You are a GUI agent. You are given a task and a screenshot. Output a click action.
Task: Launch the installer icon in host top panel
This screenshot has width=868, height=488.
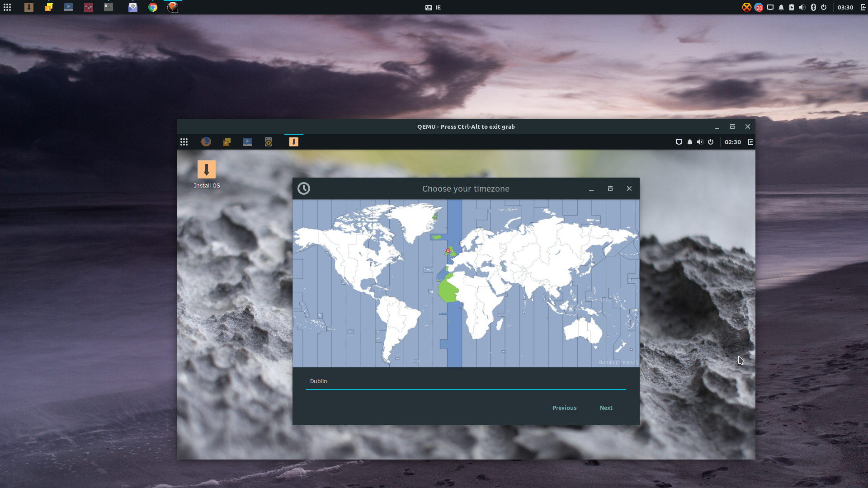tap(29, 7)
